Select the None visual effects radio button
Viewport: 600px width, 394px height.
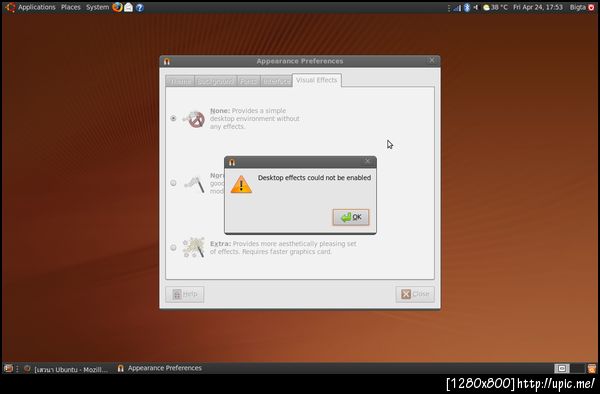click(173, 118)
